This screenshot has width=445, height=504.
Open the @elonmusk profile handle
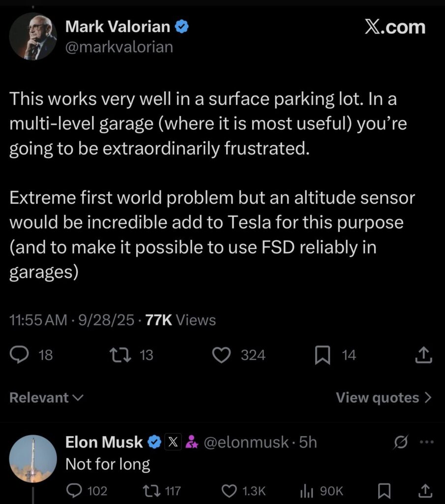246,443
